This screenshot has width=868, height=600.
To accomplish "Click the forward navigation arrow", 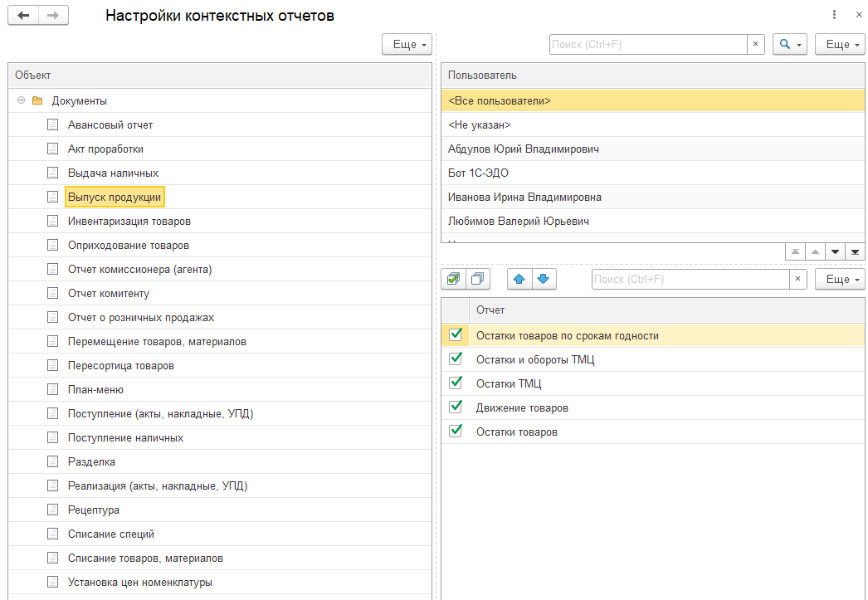I will (53, 16).
